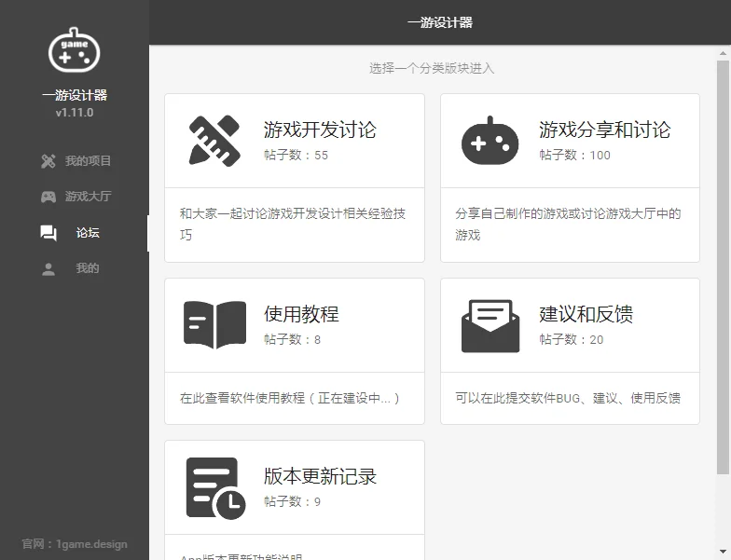Click the hint text 选择一个分类版块进入
Viewport: 731px width, 560px height.
tap(432, 69)
